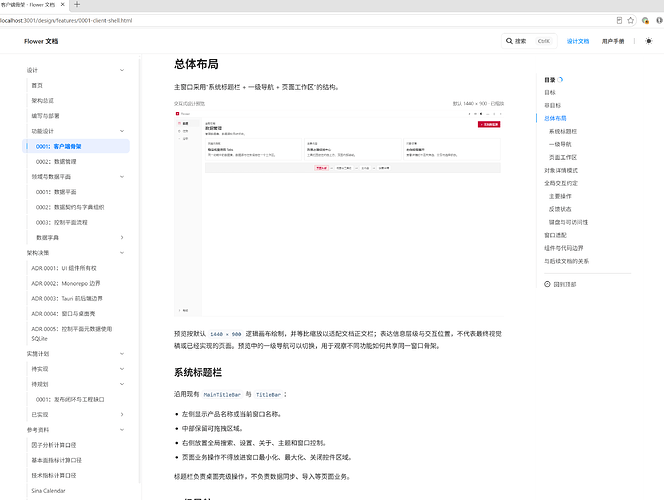Click the red Flower logo in the preview
The width and height of the screenshot is (664, 500).
point(177,113)
